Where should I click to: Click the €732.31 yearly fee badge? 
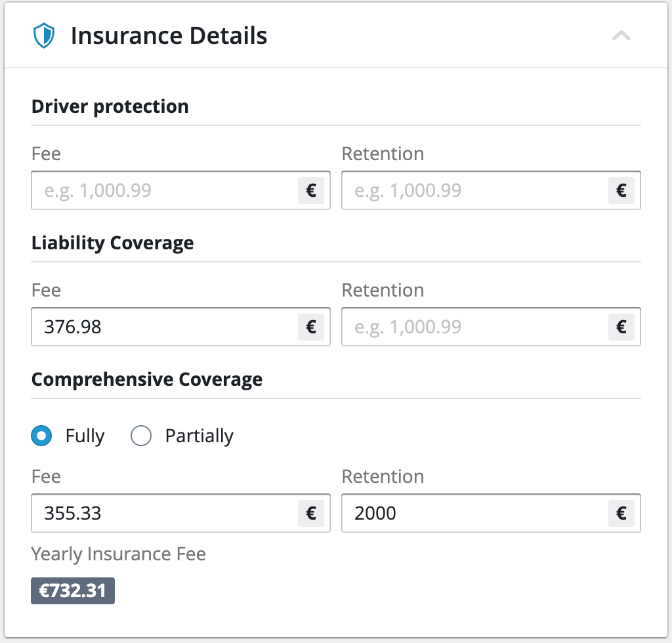[x=73, y=591]
